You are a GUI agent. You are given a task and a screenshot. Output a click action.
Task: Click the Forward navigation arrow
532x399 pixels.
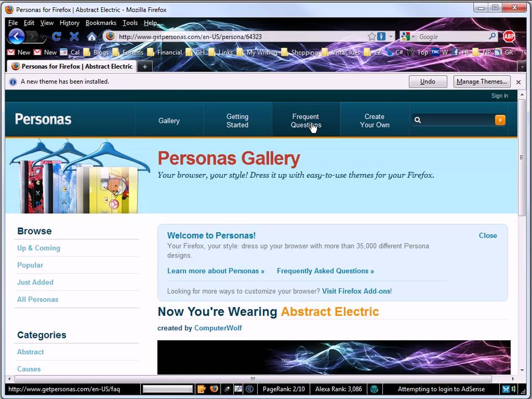[x=32, y=37]
